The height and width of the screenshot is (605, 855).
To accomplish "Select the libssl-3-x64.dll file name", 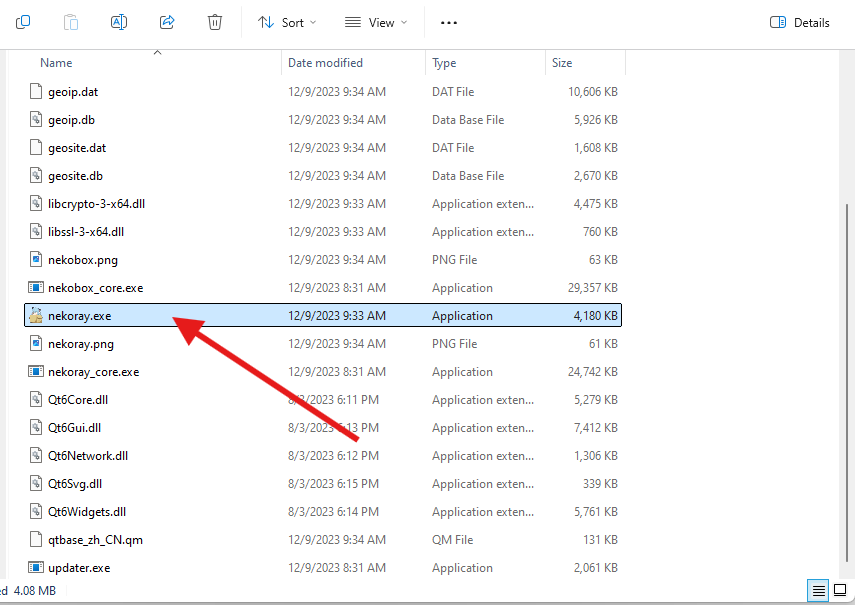I will 86,232.
